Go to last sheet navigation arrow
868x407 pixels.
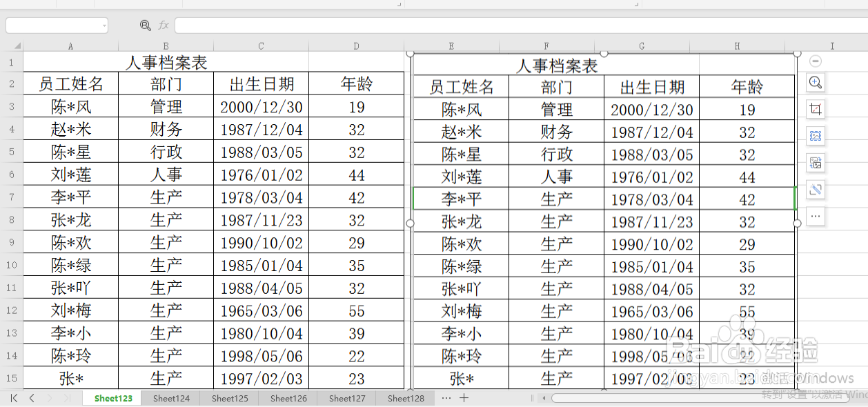67,398
